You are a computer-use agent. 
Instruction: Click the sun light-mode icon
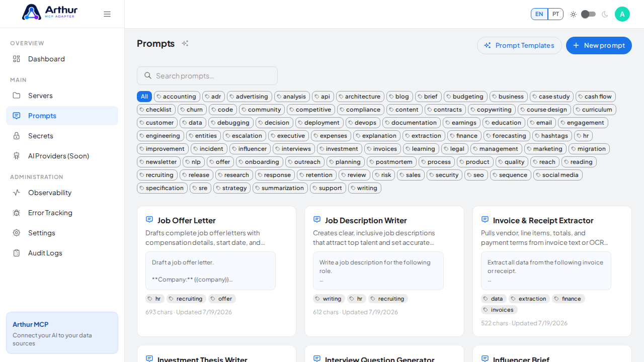click(573, 14)
